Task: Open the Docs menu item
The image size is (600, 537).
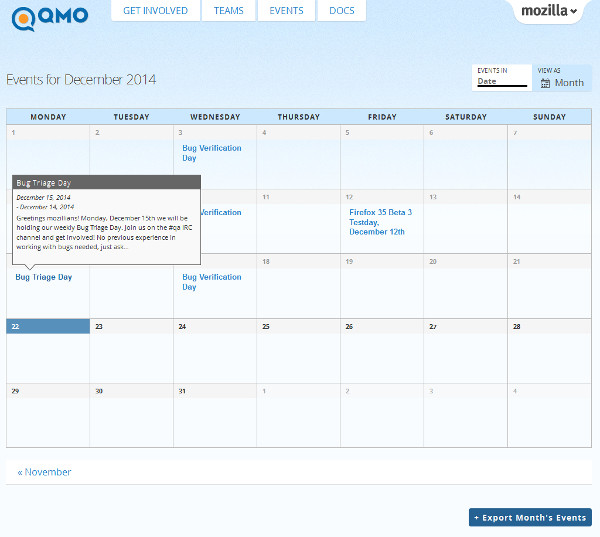Action: tap(341, 11)
